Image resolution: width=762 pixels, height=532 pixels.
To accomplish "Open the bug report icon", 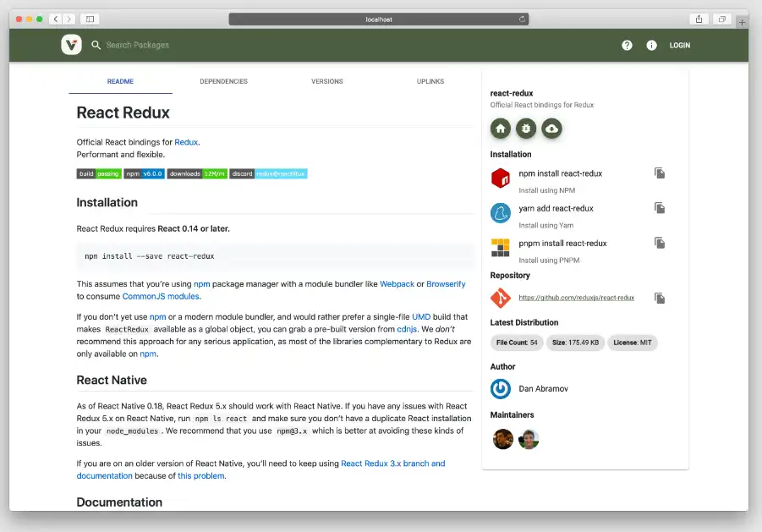I will pos(526,129).
